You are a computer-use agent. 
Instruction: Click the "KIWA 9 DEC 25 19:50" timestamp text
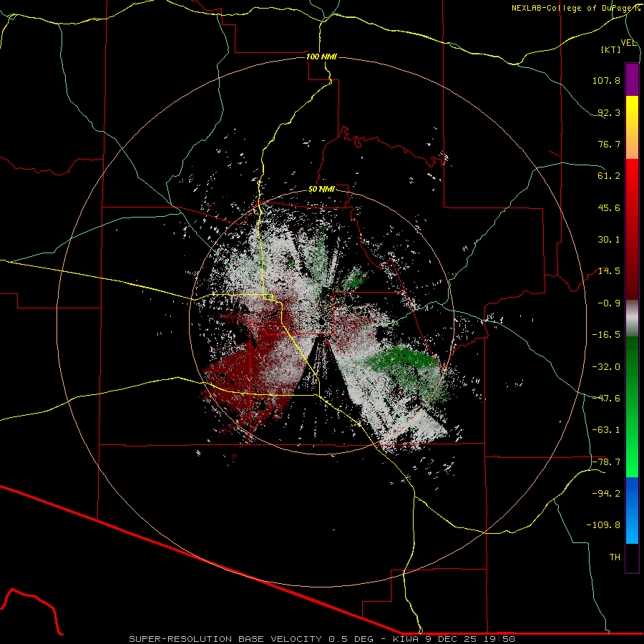(x=454, y=639)
